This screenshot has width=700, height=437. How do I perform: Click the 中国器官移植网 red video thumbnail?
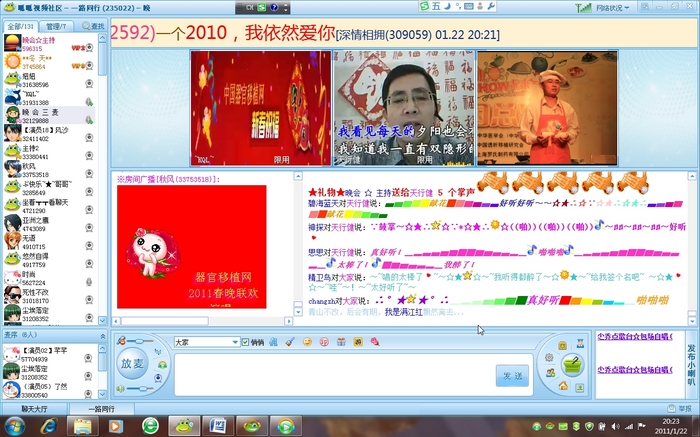pos(261,108)
